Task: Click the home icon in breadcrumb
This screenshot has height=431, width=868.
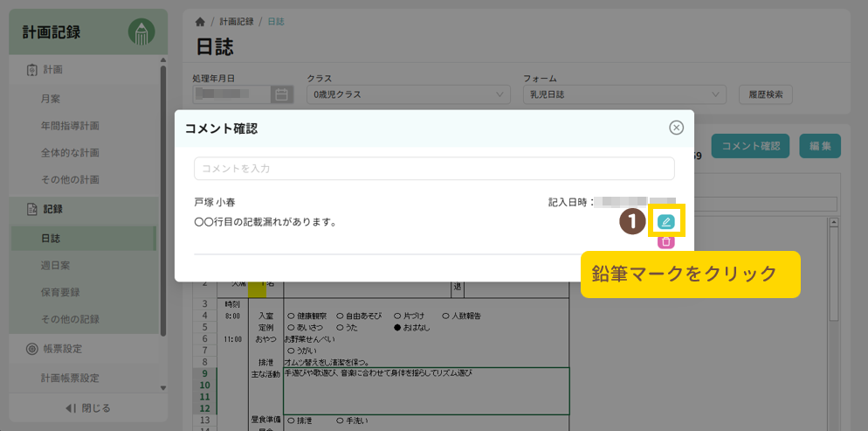Action: [200, 21]
